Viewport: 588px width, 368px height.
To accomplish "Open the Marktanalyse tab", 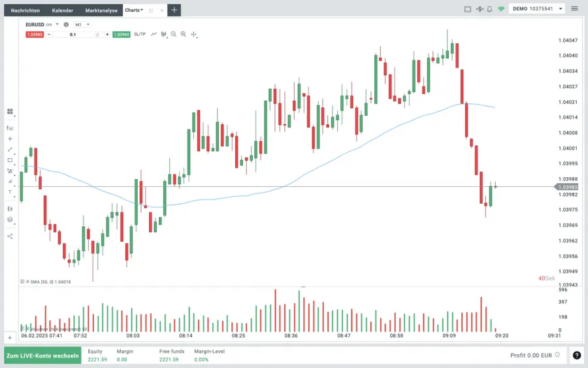I will tap(101, 10).
